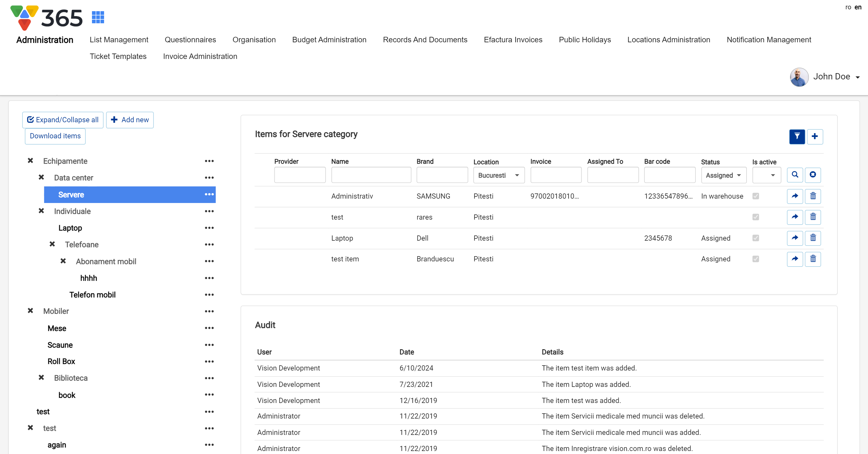Delete the test item row via trash icon

click(812, 259)
